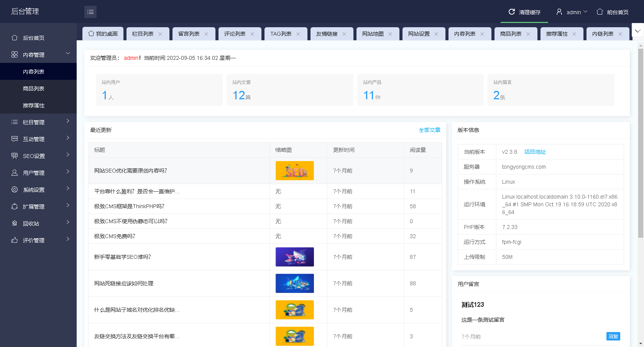
Task: Click the 后台首页 house icon in sidebar
Action: [x=15, y=38]
